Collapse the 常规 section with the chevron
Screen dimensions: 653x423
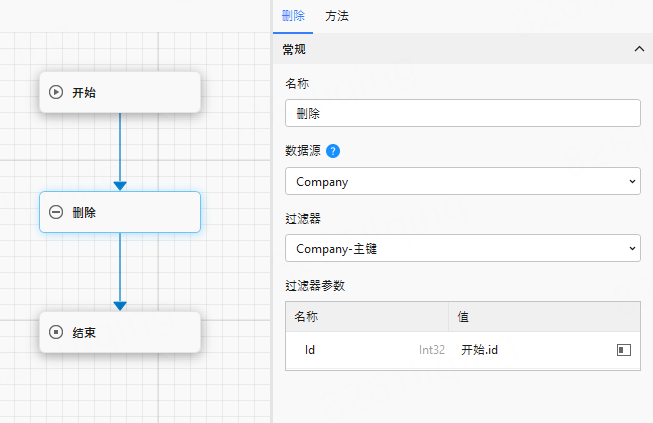[639, 48]
